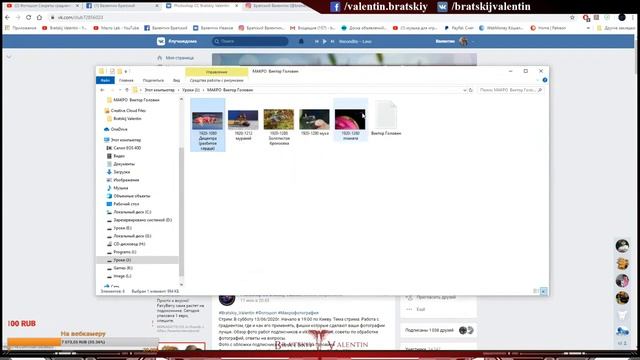Open the Музыка folder in sidebar

coord(120,188)
